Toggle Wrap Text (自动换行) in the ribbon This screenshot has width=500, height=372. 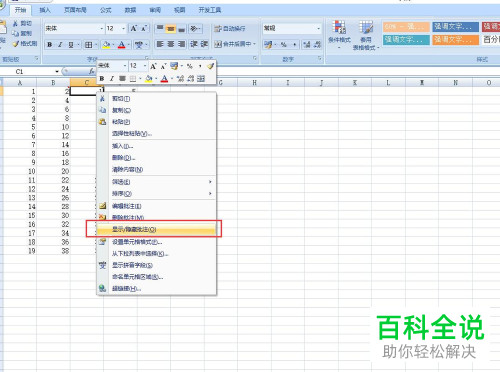pos(230,29)
